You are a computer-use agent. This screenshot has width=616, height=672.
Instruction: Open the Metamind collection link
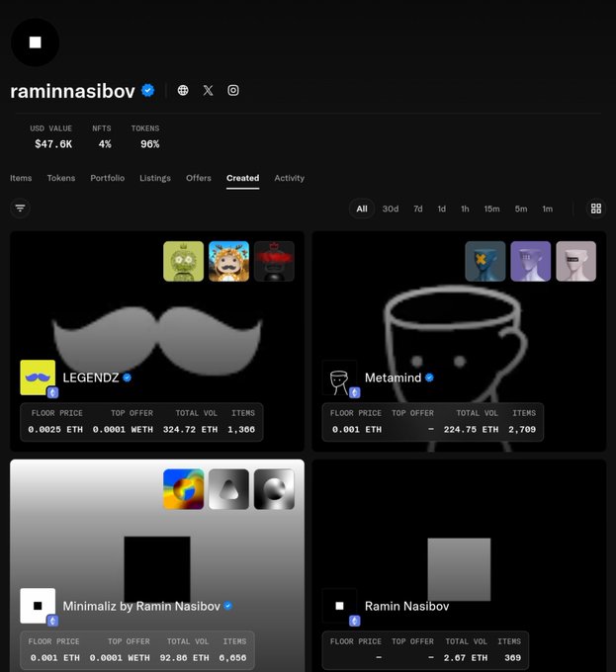tap(394, 378)
